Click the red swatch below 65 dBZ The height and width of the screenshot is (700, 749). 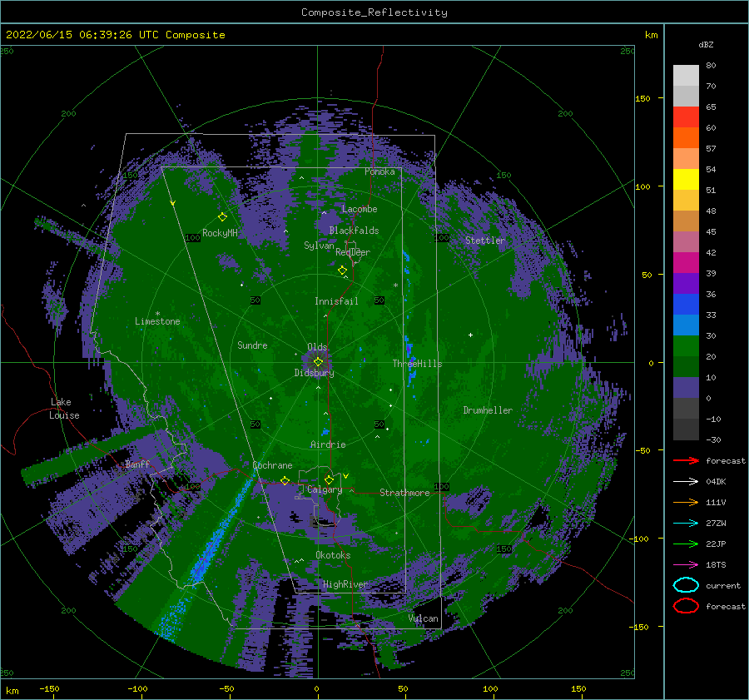pos(686,117)
